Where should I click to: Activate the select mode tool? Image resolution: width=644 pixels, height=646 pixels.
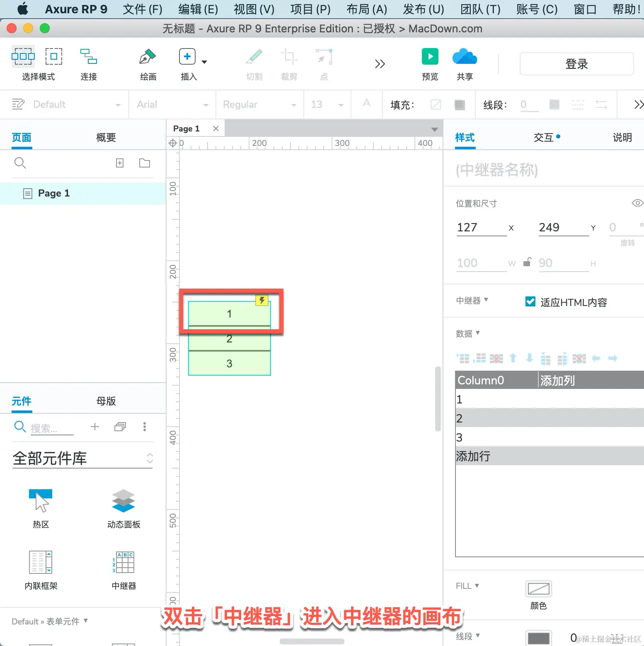[x=23, y=56]
